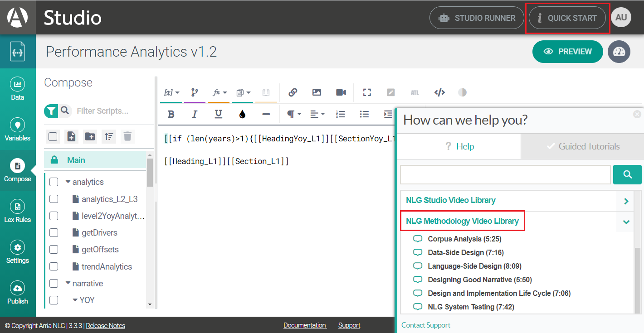Open the Help tab in the panel
Screen dimensions: 644x333
tap(459, 146)
